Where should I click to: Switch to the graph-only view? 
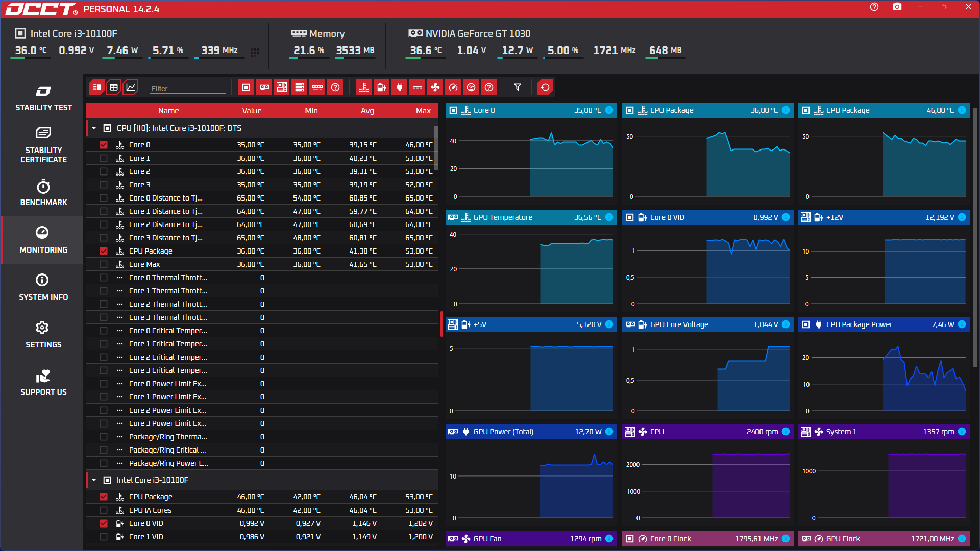tap(131, 87)
